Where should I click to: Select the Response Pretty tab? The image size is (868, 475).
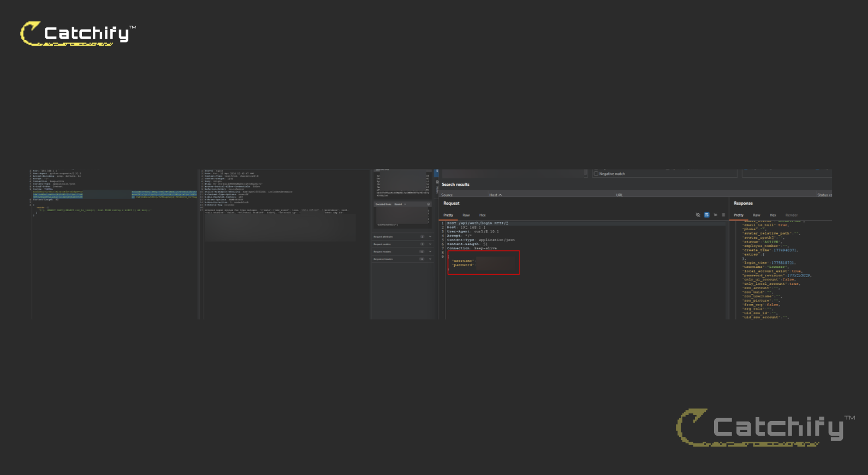click(739, 215)
